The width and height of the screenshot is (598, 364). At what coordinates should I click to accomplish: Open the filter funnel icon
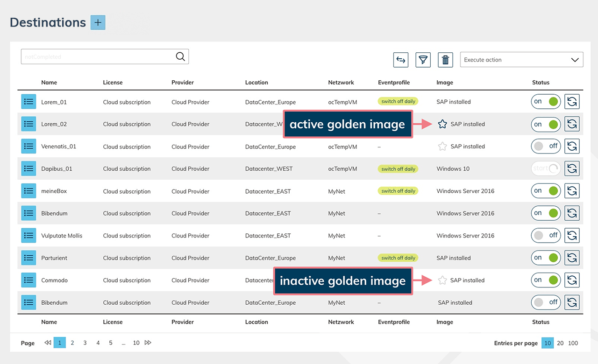(423, 60)
